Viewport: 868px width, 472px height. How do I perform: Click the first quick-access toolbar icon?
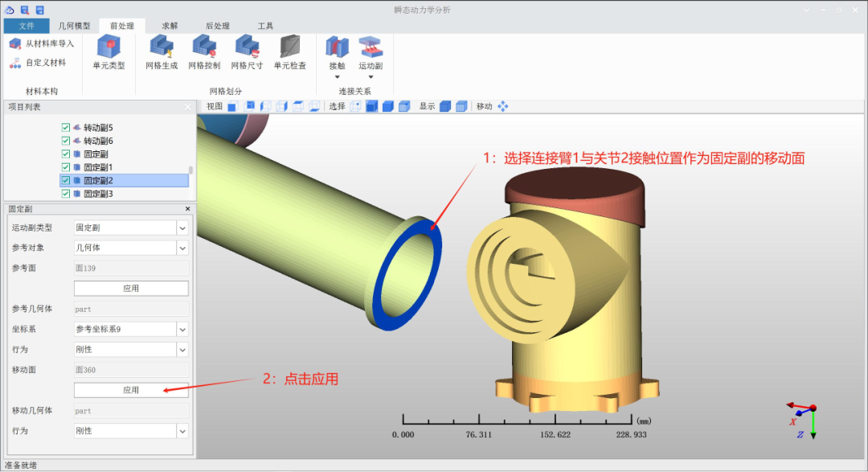coord(10,10)
